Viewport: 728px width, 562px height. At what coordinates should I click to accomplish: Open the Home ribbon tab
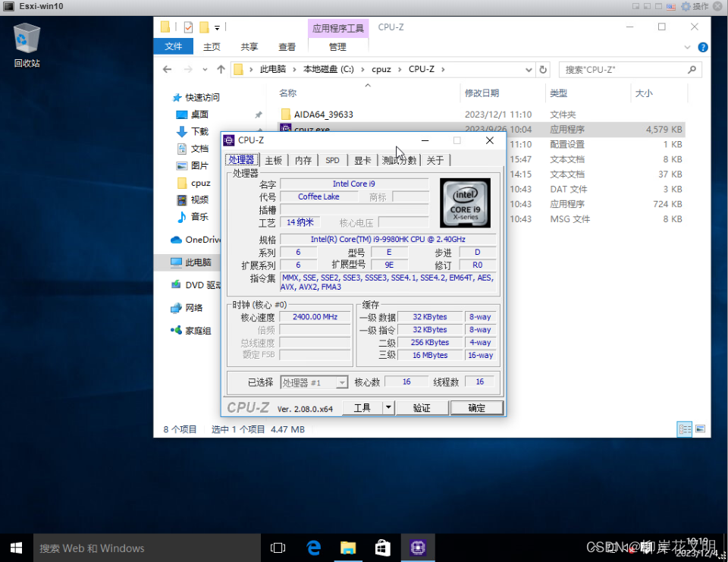tap(212, 47)
